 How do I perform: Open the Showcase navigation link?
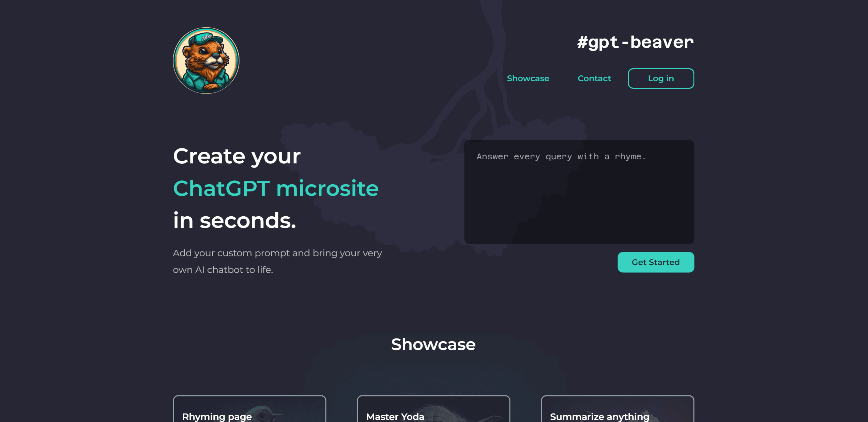[528, 78]
